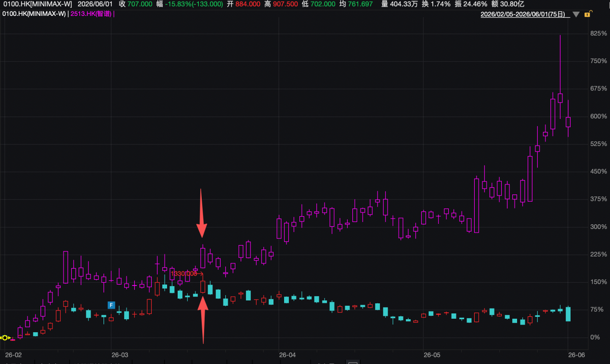Toggle the 2513.HK(智谱) magenta legend series
This screenshot has height=364, width=610.
[x=92, y=14]
